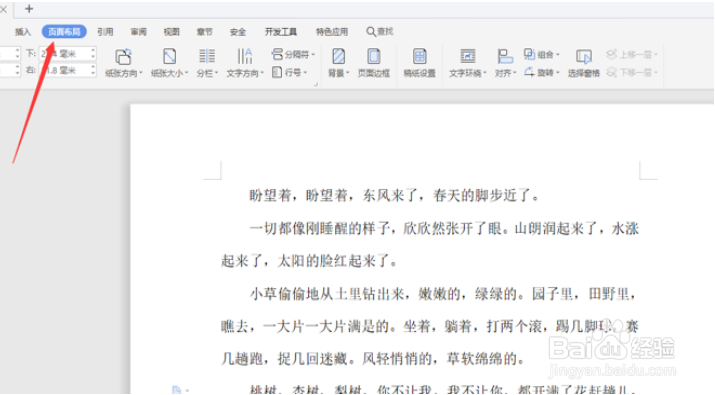This screenshot has height=395, width=715.
Task: Decrease the 下 bottom margin with down arrow
Action: tap(93, 57)
